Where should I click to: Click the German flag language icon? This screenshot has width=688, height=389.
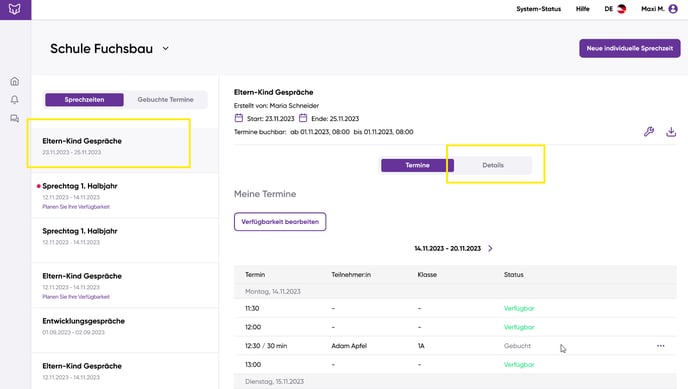(621, 9)
